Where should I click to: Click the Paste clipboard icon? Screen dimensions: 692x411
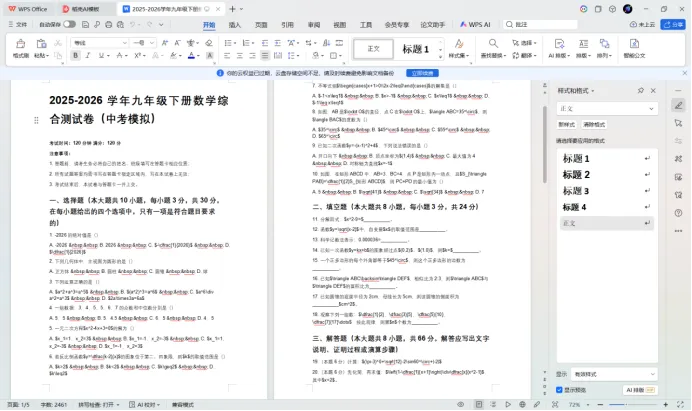(41, 44)
